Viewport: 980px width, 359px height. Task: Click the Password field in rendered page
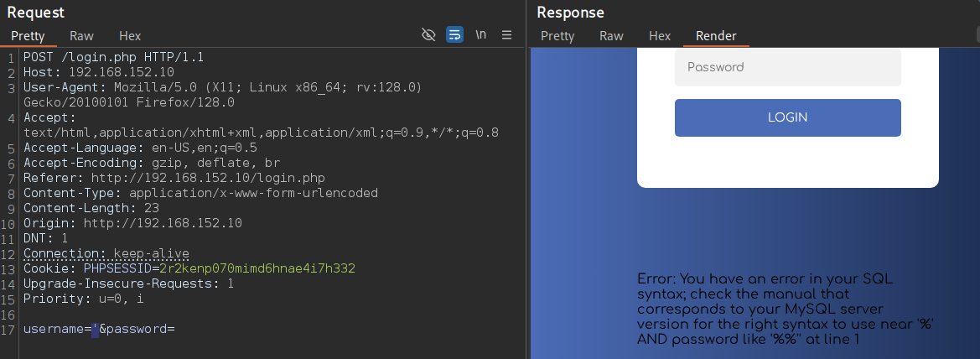tap(787, 68)
